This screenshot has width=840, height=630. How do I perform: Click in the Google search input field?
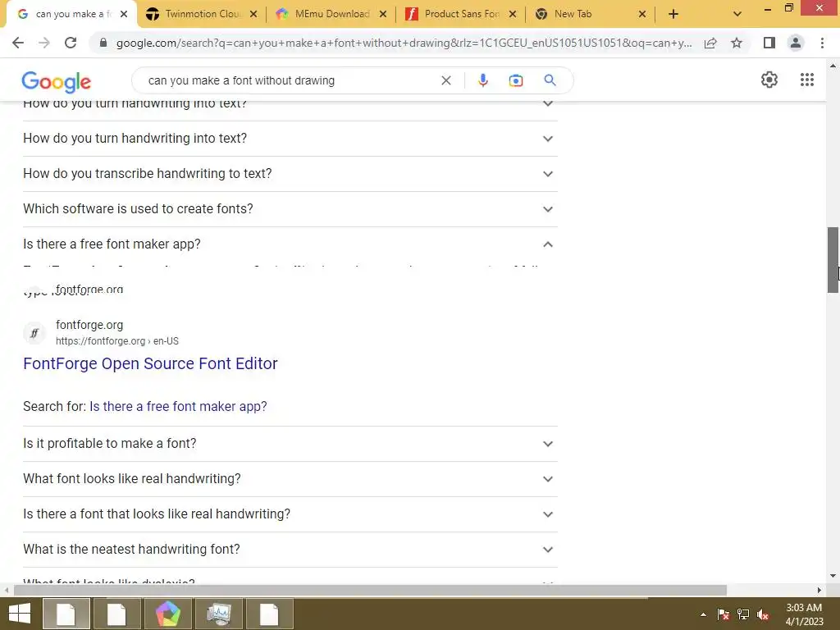(290, 80)
